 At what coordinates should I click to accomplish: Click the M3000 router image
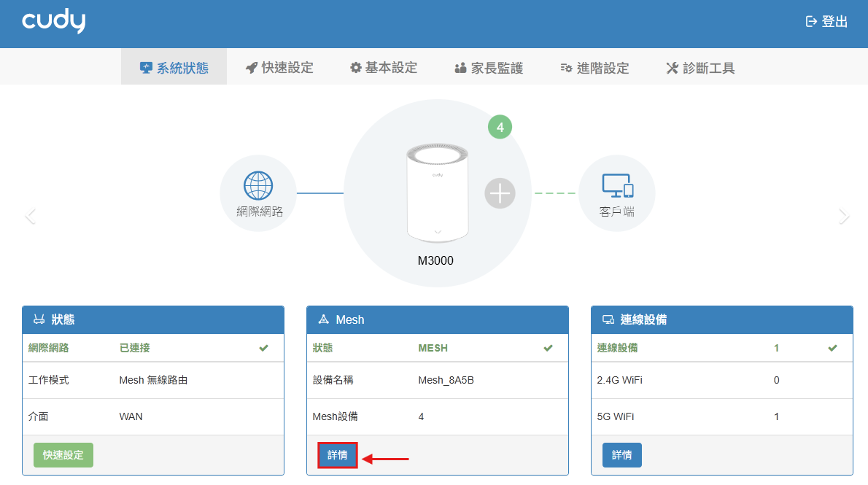click(x=436, y=193)
